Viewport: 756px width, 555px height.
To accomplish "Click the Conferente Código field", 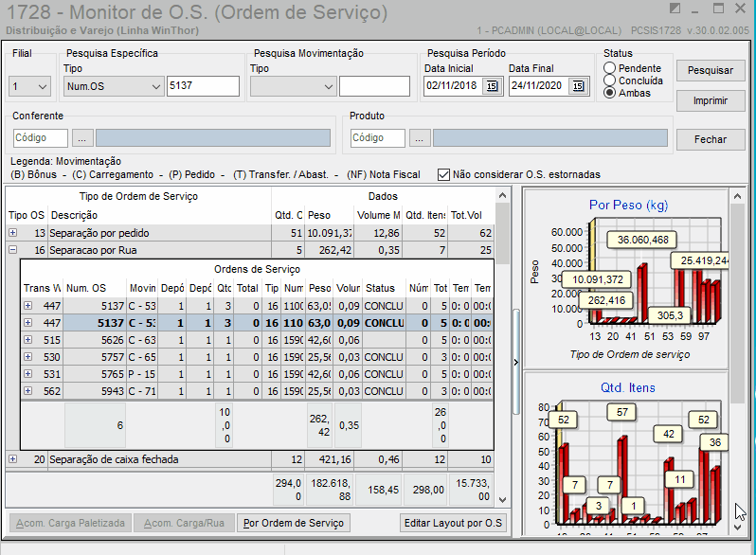I will click(x=41, y=138).
